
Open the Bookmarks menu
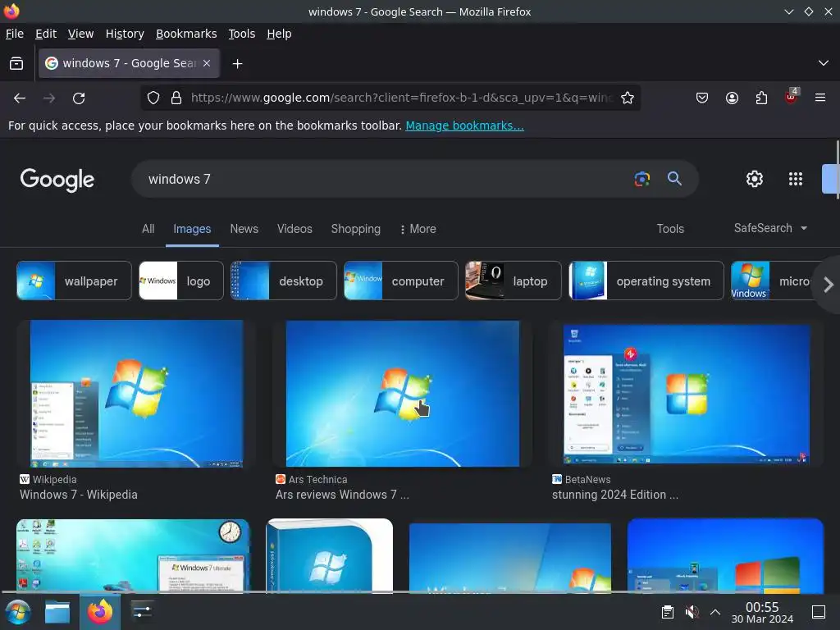(x=186, y=34)
